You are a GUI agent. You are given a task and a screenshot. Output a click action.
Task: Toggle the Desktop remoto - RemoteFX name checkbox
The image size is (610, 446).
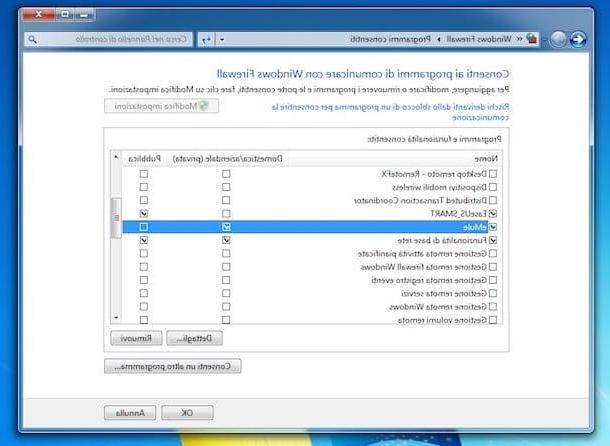(493, 174)
